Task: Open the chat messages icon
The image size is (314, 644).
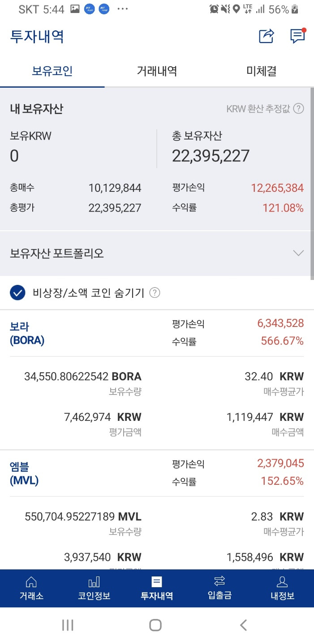Action: coord(297,36)
